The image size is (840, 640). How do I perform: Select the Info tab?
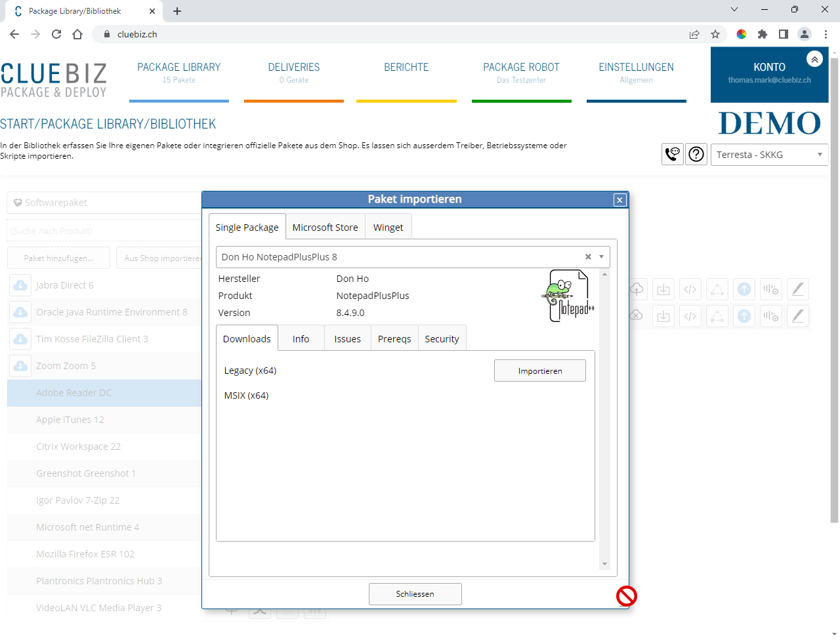coord(301,338)
